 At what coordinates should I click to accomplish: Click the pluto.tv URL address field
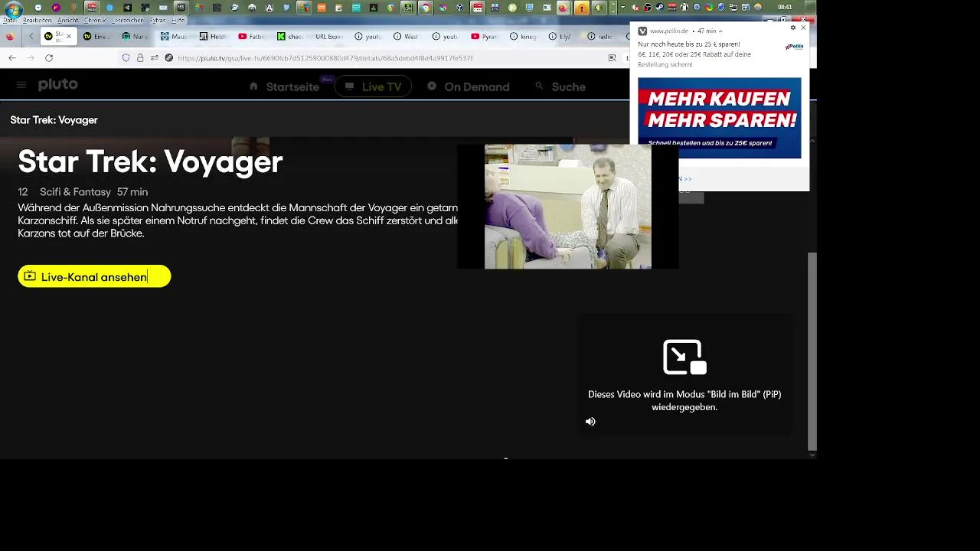(x=325, y=58)
